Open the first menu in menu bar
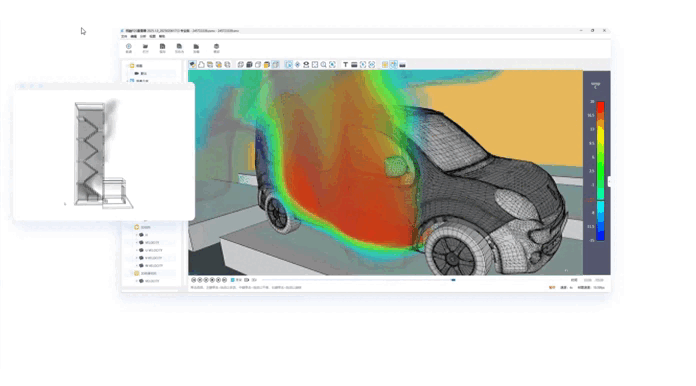Image resolution: width=696 pixels, height=386 pixels. tap(124, 36)
